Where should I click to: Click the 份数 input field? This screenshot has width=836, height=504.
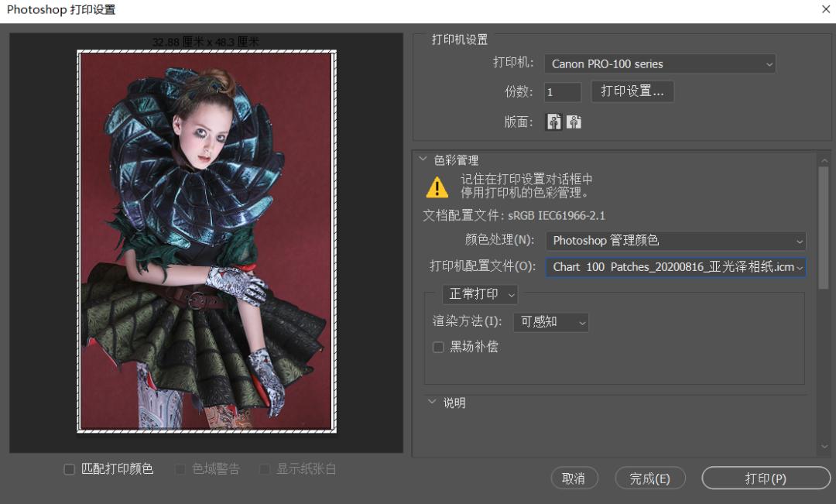click(562, 91)
